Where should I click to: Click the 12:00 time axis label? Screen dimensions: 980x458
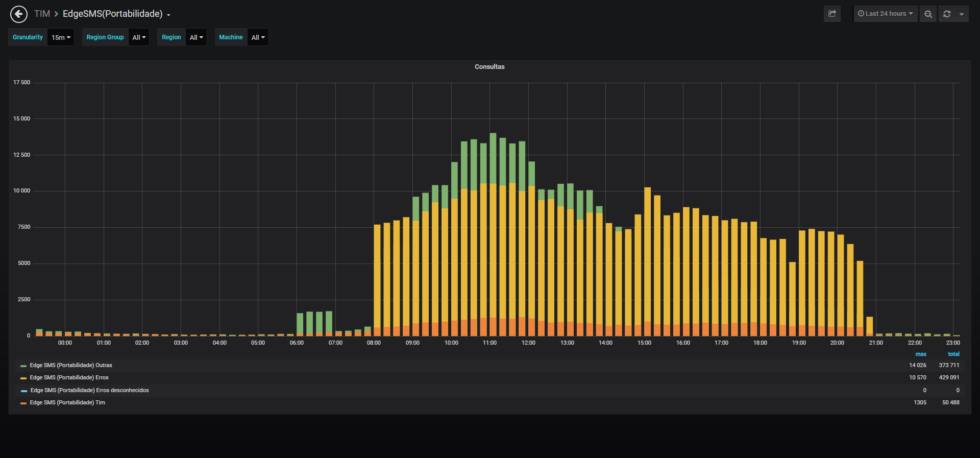(x=528, y=343)
